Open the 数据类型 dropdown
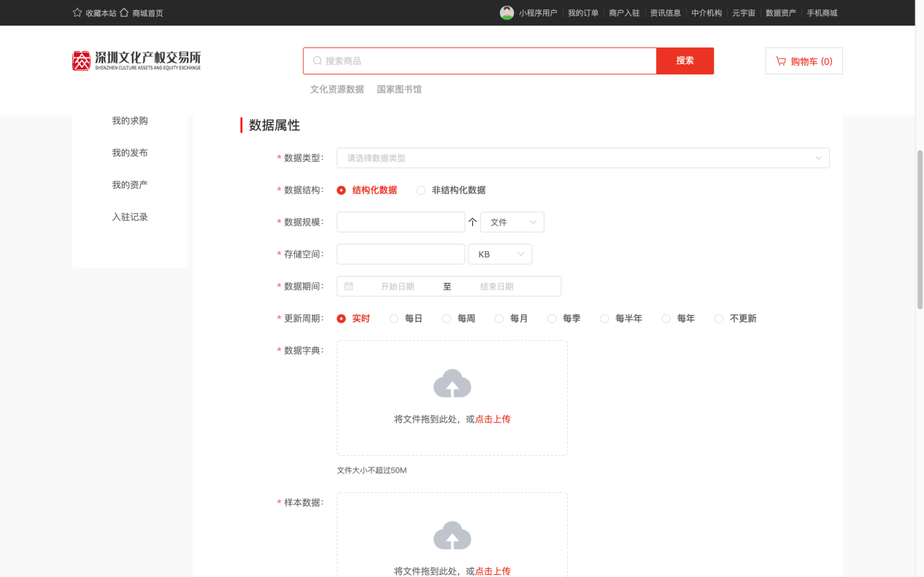Image resolution: width=924 pixels, height=577 pixels. 583,158
